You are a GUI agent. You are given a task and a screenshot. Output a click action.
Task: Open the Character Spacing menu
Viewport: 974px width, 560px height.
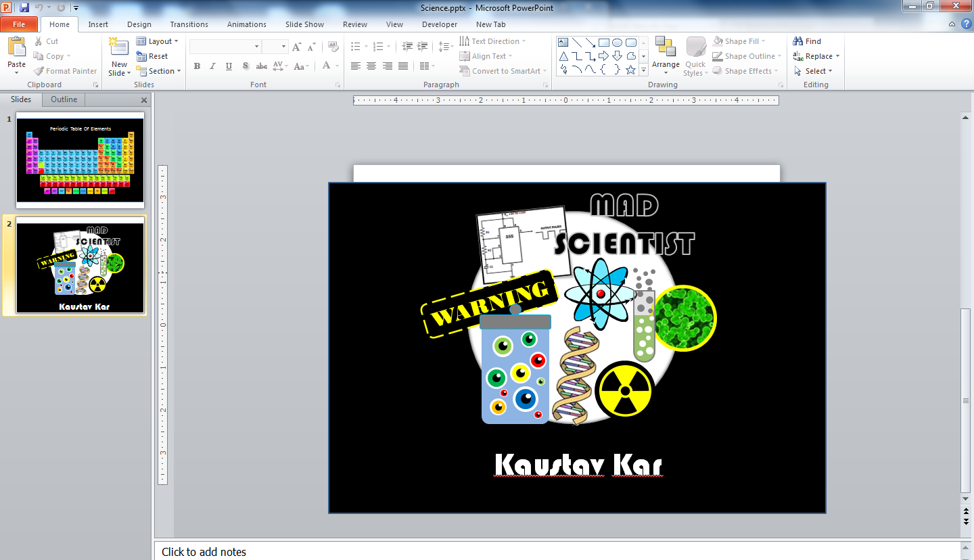(x=280, y=66)
